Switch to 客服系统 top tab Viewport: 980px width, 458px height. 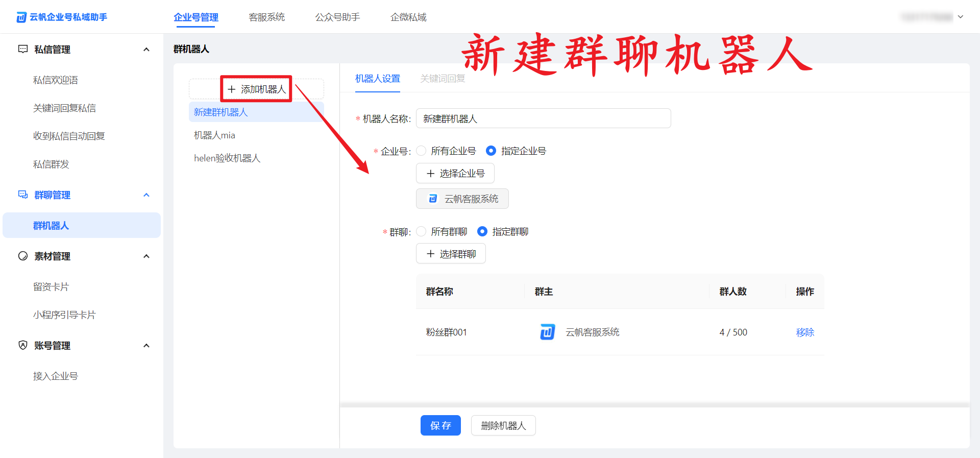click(x=267, y=17)
